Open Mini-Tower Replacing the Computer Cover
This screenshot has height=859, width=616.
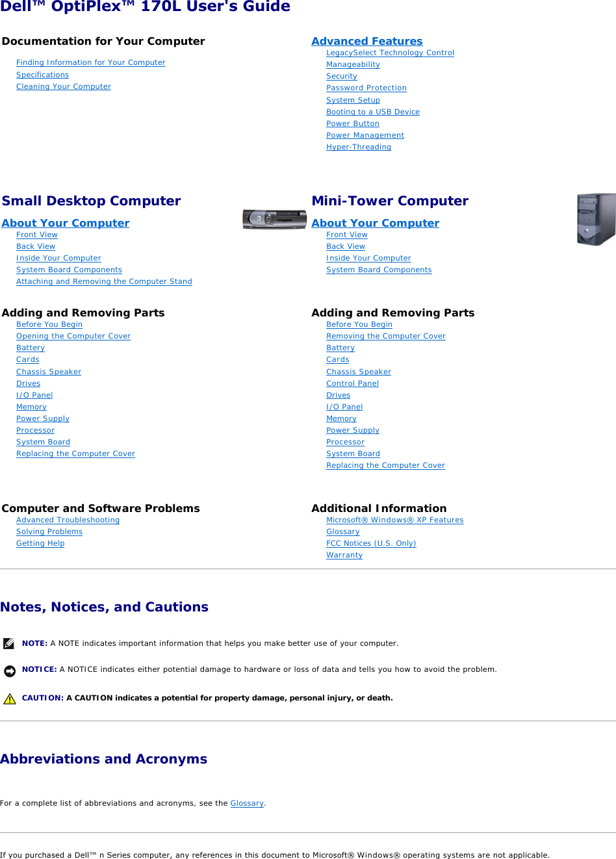[x=385, y=465]
